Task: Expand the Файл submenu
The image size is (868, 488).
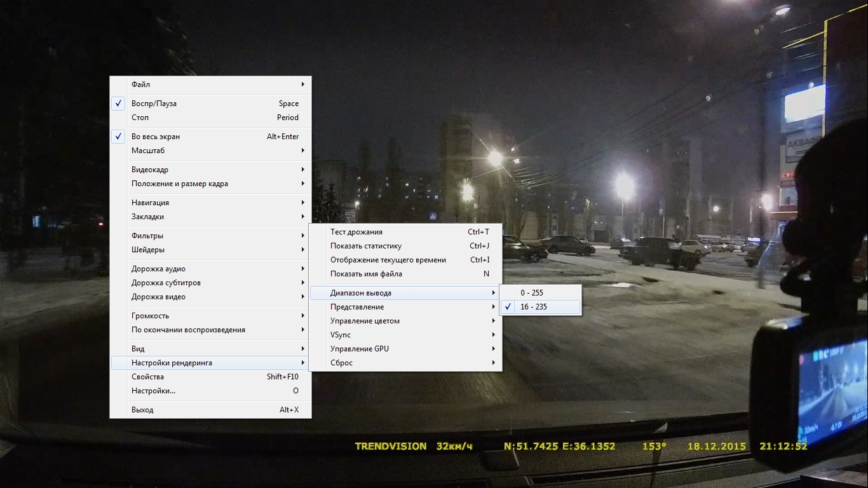Action: pos(140,85)
